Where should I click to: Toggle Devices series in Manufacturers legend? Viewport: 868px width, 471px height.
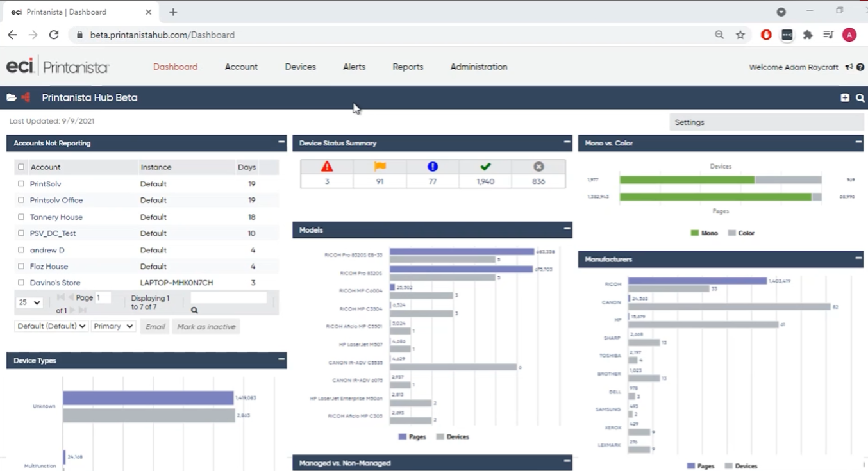(x=741, y=466)
